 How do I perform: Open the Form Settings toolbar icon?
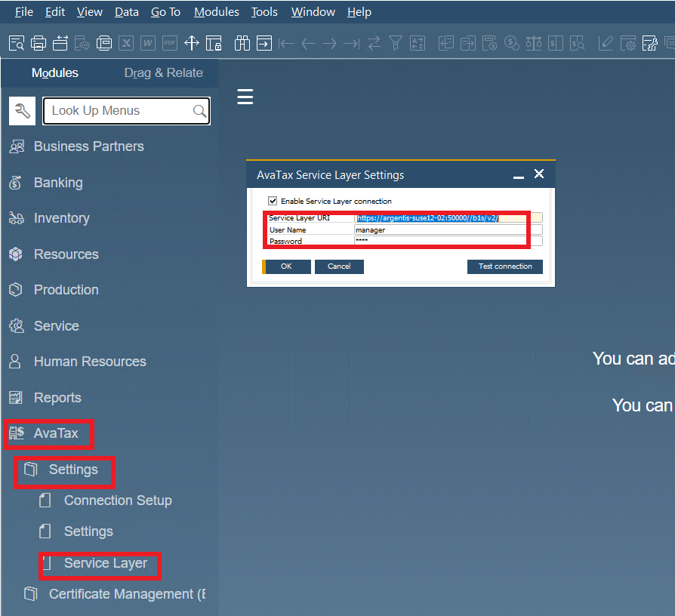point(628,44)
